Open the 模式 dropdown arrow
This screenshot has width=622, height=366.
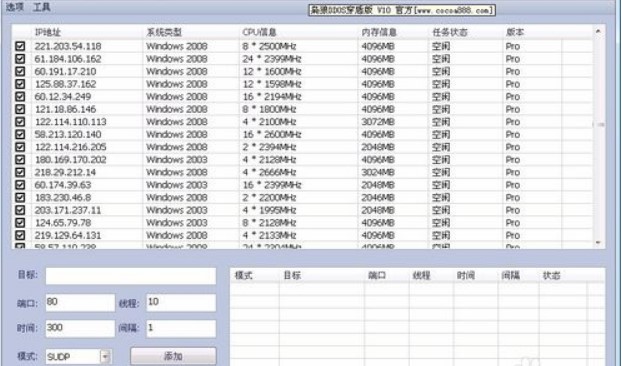click(x=105, y=357)
